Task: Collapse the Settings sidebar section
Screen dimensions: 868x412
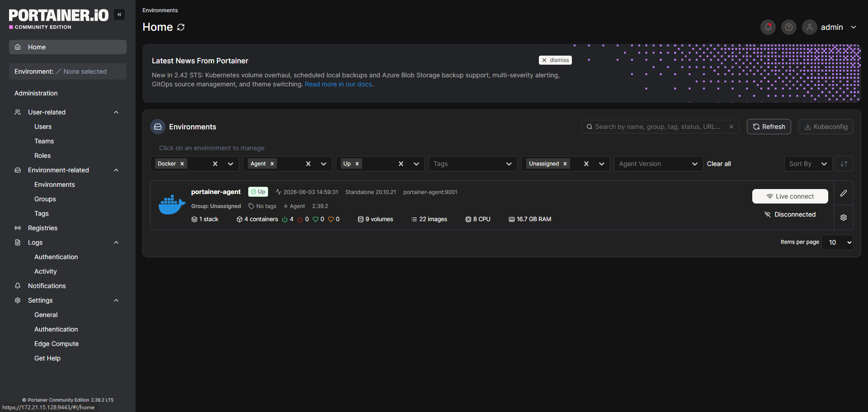Action: (116, 300)
